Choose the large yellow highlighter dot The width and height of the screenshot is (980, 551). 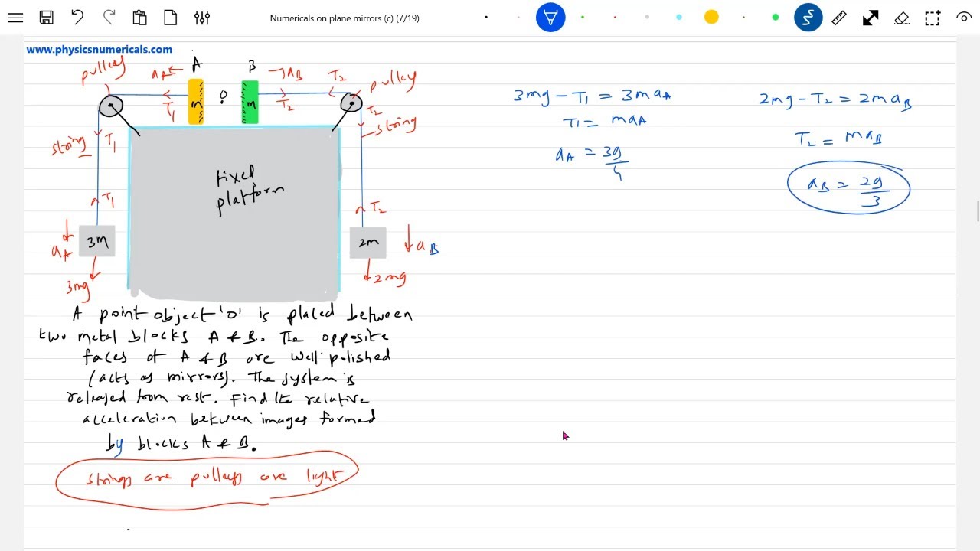click(711, 17)
